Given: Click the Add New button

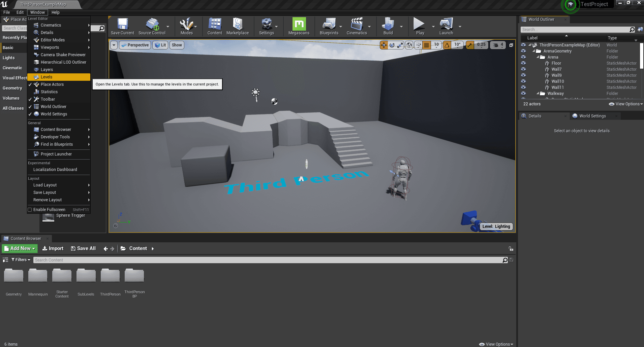Looking at the screenshot, I should click(x=20, y=248).
